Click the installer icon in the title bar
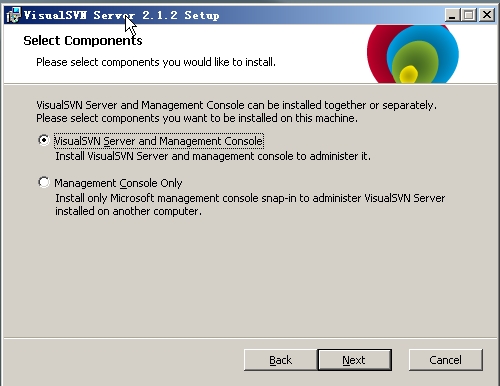This screenshot has height=386, width=500. [14, 15]
